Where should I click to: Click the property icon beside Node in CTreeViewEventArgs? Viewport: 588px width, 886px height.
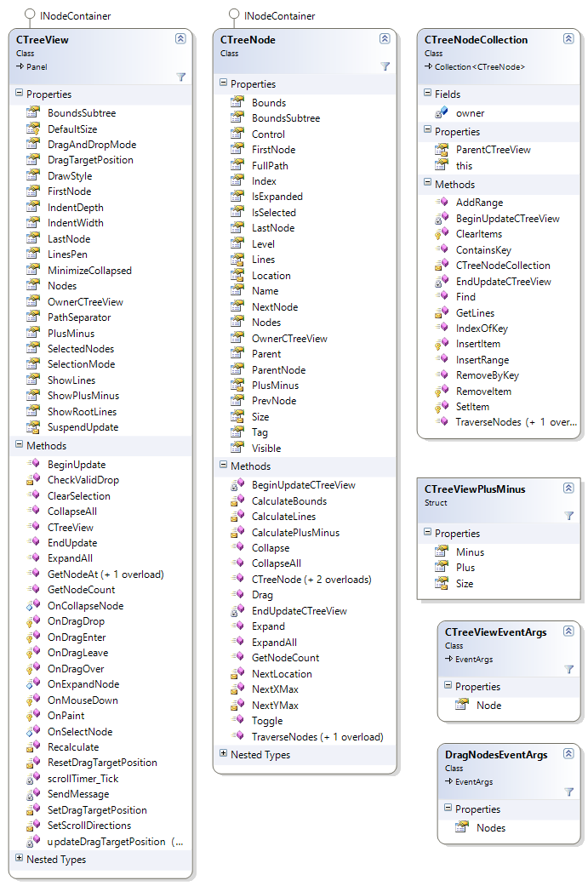click(x=462, y=705)
